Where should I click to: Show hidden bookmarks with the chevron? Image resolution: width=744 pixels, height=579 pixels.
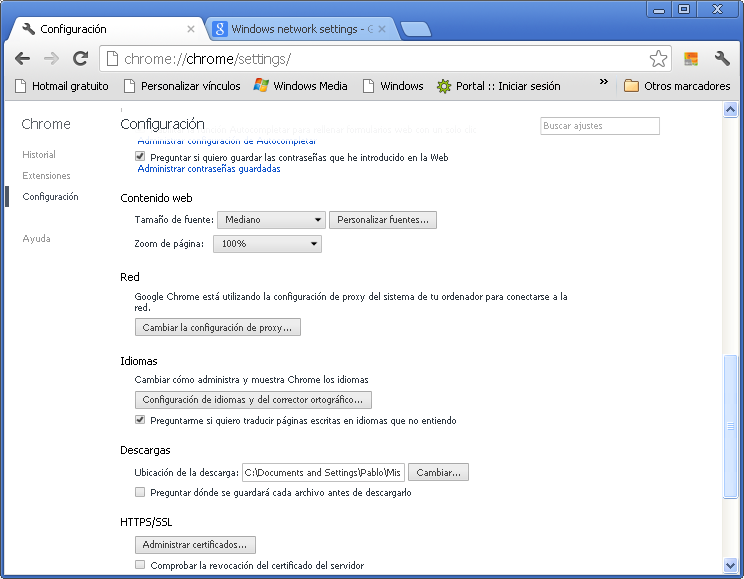(603, 83)
